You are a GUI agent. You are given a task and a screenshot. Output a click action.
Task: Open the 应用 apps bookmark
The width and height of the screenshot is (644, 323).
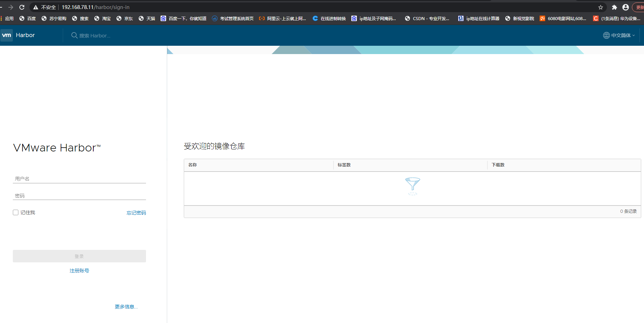tap(7, 19)
